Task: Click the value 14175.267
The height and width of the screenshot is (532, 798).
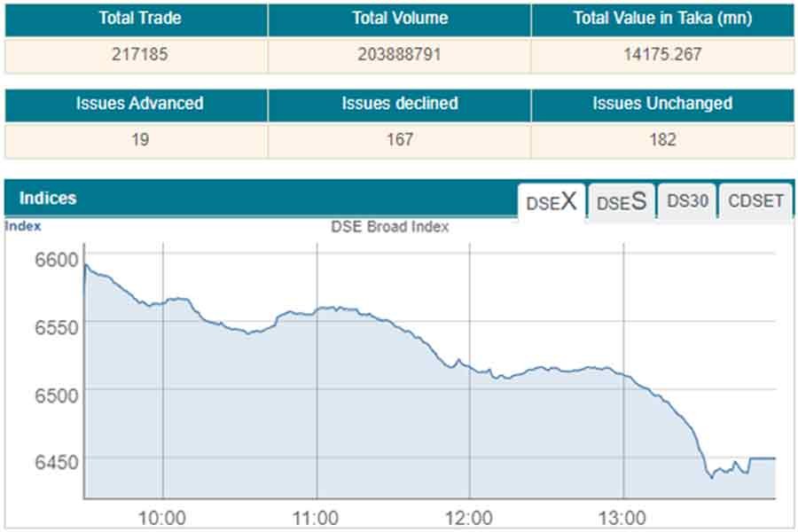Action: [662, 54]
